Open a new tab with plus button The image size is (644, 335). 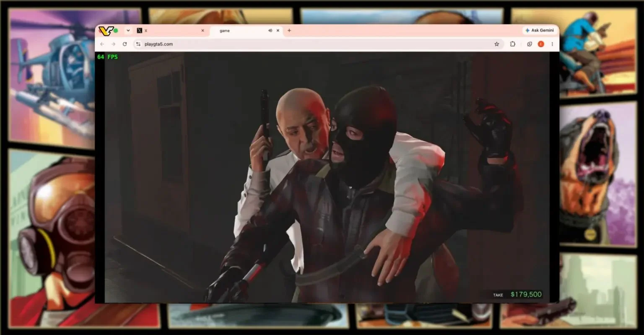[289, 31]
